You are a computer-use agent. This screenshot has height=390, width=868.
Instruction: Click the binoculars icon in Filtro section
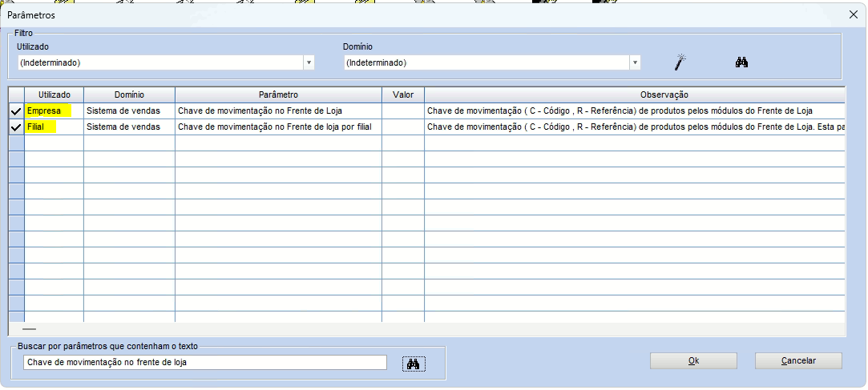[x=741, y=62]
